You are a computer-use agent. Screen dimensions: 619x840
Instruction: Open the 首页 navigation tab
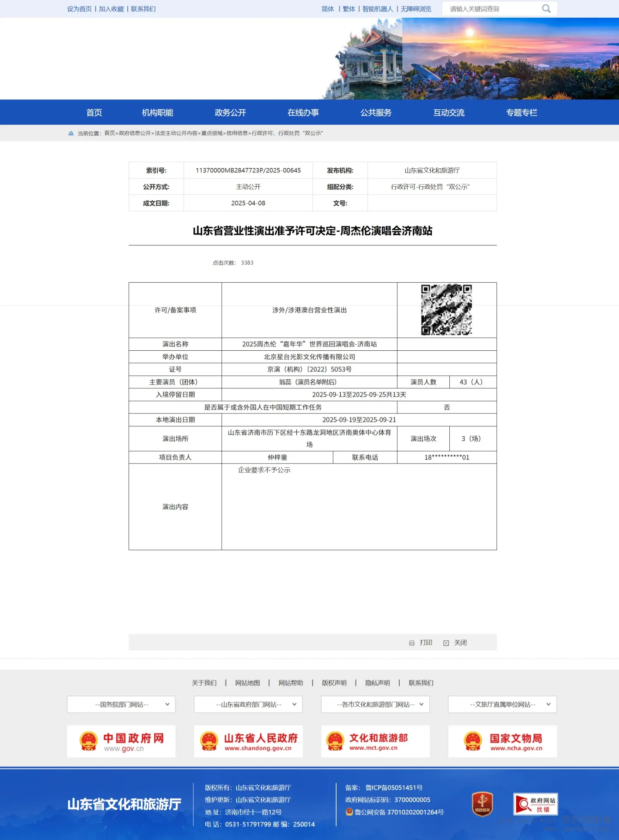pos(94,113)
